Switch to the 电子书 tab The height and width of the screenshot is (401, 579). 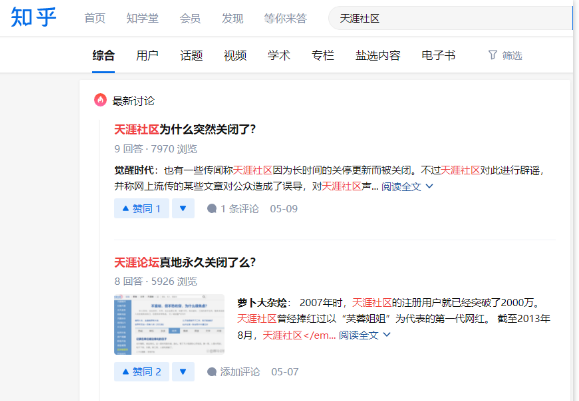438,56
